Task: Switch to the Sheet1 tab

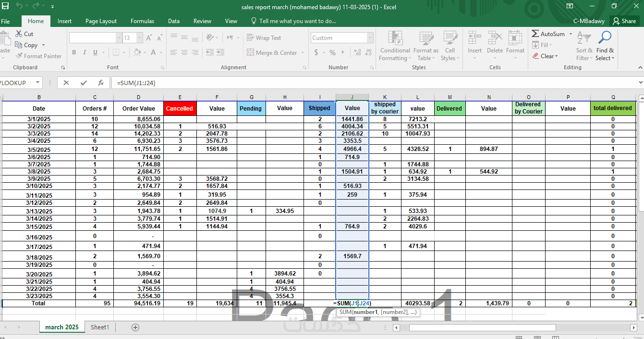Action: pos(100,327)
